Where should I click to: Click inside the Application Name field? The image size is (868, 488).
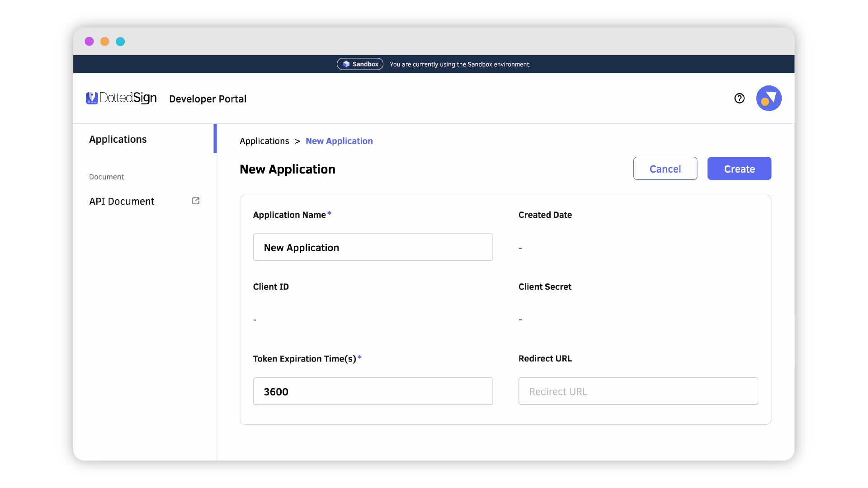373,247
